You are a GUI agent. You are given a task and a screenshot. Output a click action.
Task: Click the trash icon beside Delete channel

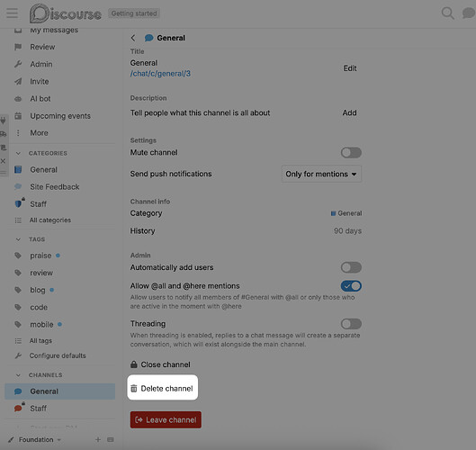134,389
